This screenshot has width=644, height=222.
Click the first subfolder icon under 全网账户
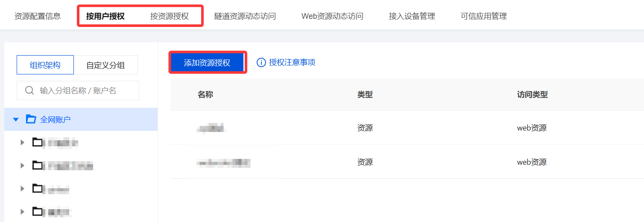(38, 142)
